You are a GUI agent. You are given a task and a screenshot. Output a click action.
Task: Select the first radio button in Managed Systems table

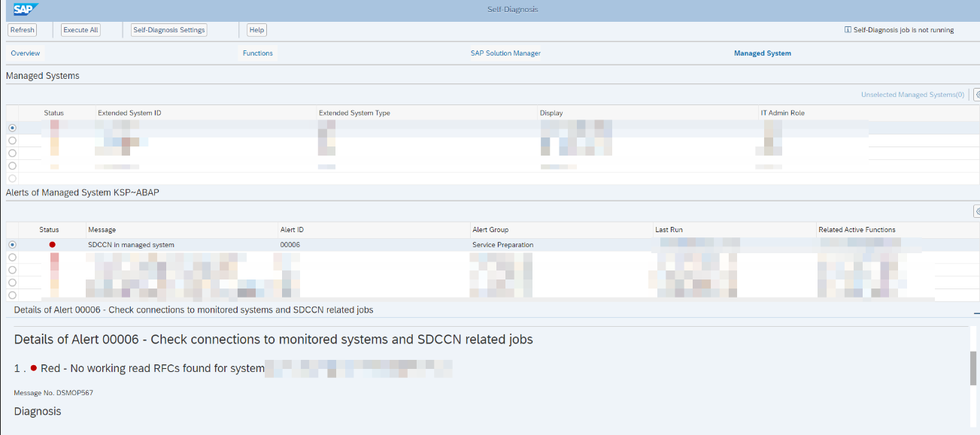pyautogui.click(x=12, y=128)
